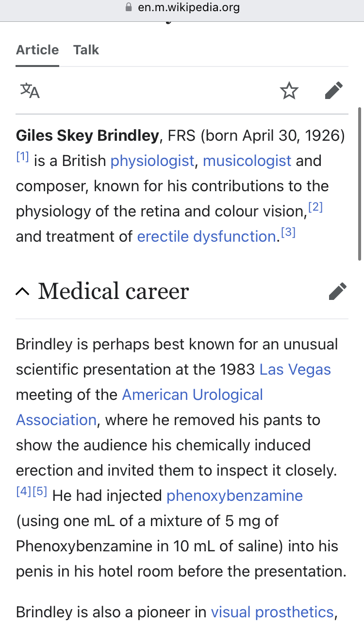Screen dimensions: 364x628
Task: Click the edit pencil at article top
Action: pos(334,91)
